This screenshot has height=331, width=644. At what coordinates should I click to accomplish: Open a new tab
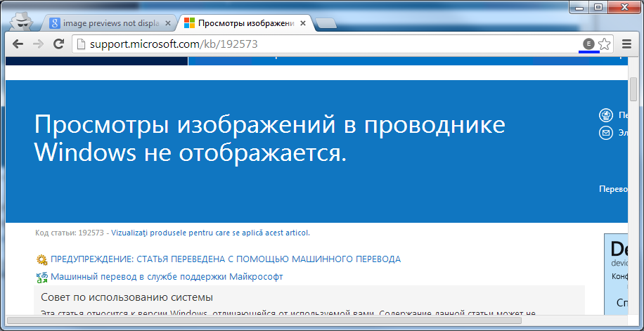coord(327,24)
